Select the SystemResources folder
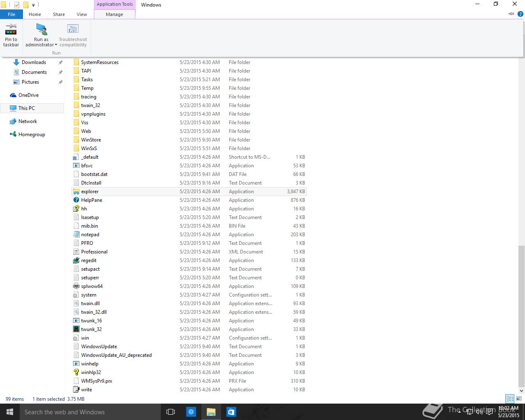525x420 pixels. 189,62
